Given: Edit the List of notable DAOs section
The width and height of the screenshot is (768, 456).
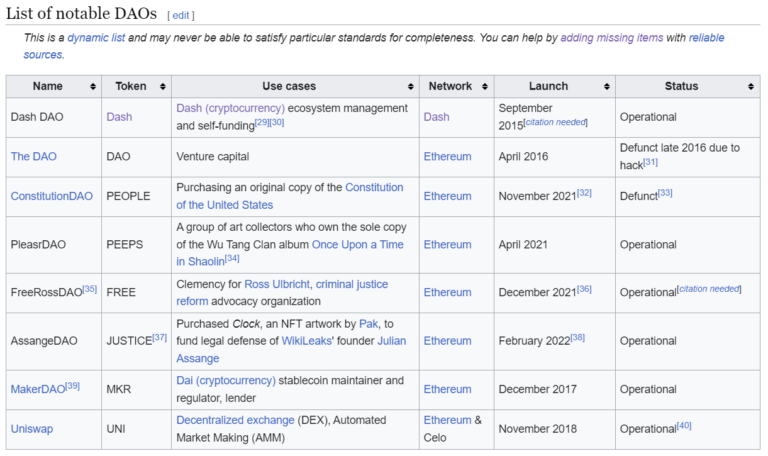Looking at the screenshot, I should [x=181, y=15].
